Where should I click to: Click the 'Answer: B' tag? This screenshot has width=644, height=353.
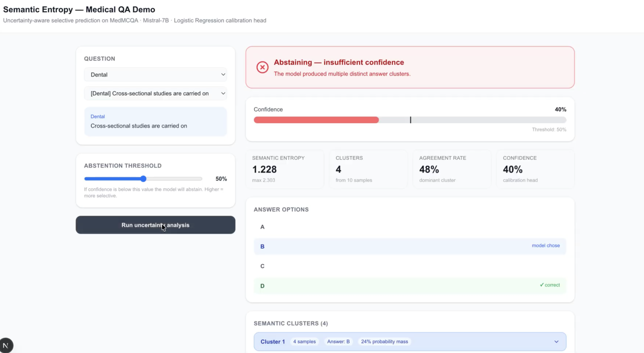pyautogui.click(x=338, y=342)
